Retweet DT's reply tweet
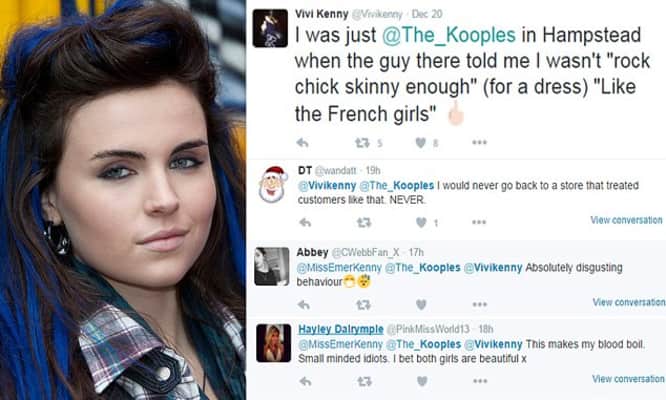666x400 pixels. [364, 222]
